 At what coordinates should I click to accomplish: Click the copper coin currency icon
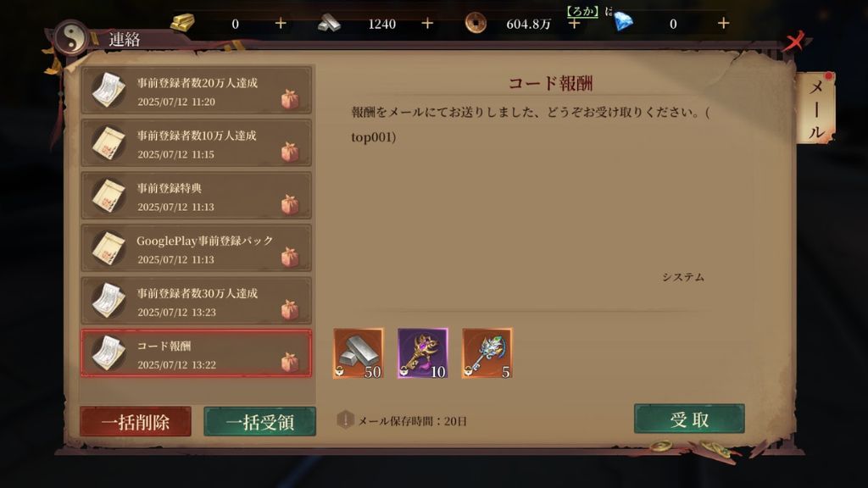pos(476,23)
